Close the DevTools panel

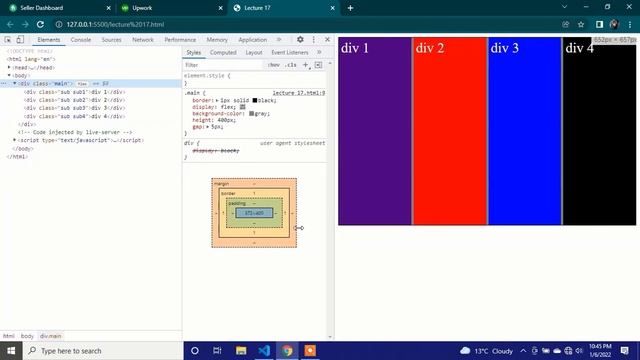click(x=327, y=40)
